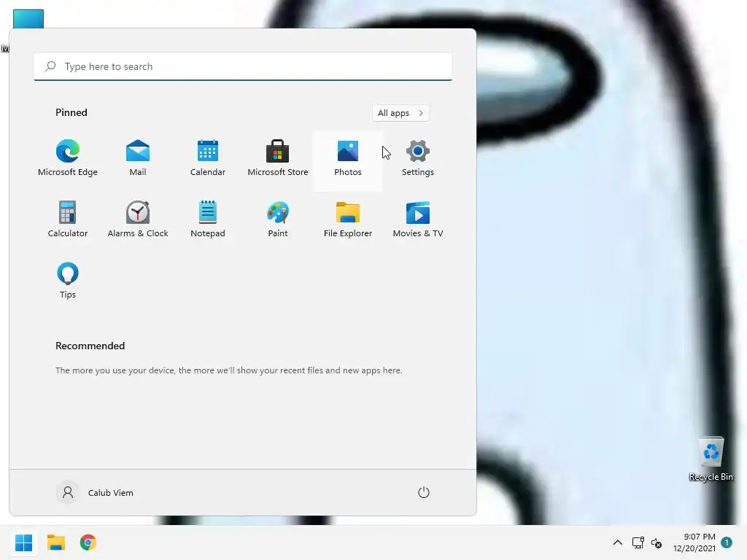
Task: Click the Windows Start button on taskbar
Action: point(23,542)
